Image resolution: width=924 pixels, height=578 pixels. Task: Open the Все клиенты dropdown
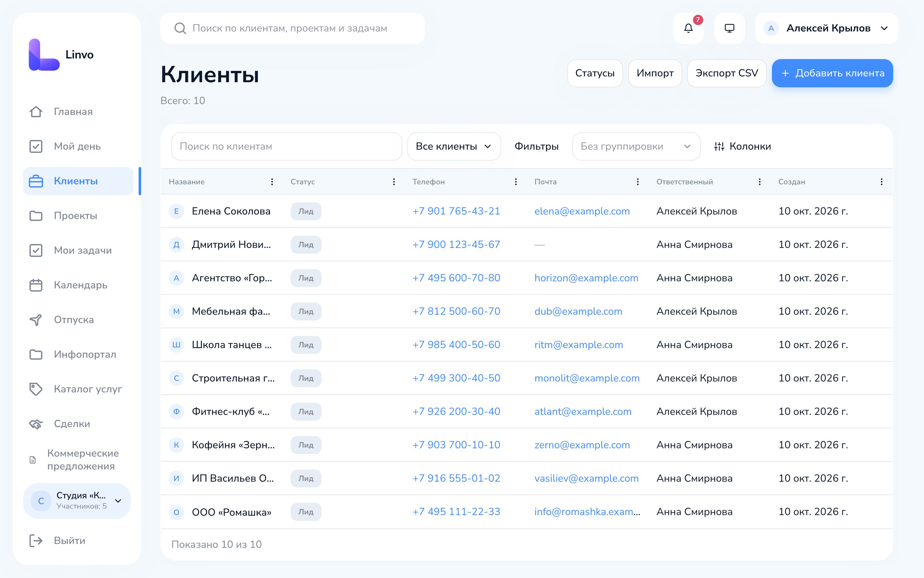(x=454, y=146)
